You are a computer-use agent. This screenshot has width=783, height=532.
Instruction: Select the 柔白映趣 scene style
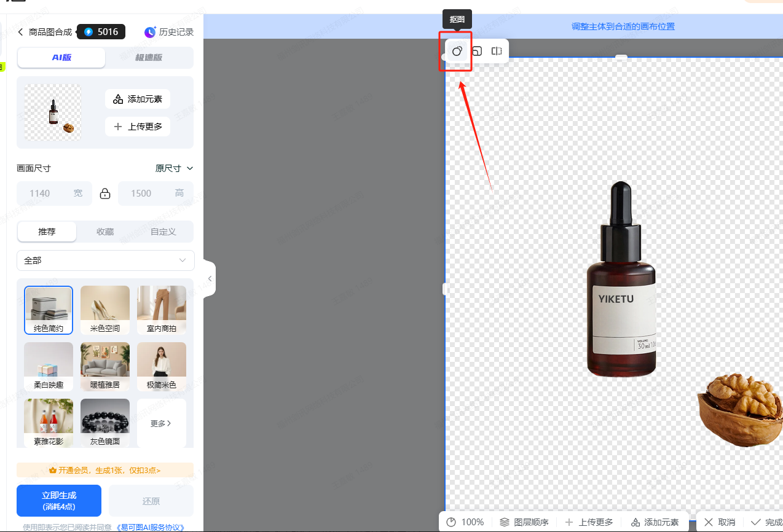49,367
